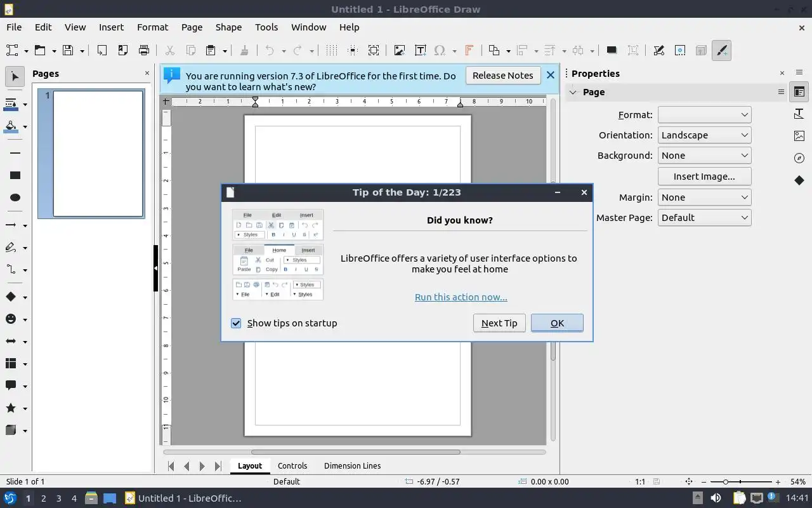Screen dimensions: 812x508
Task: Select the Rectangle tool
Action: (x=15, y=175)
